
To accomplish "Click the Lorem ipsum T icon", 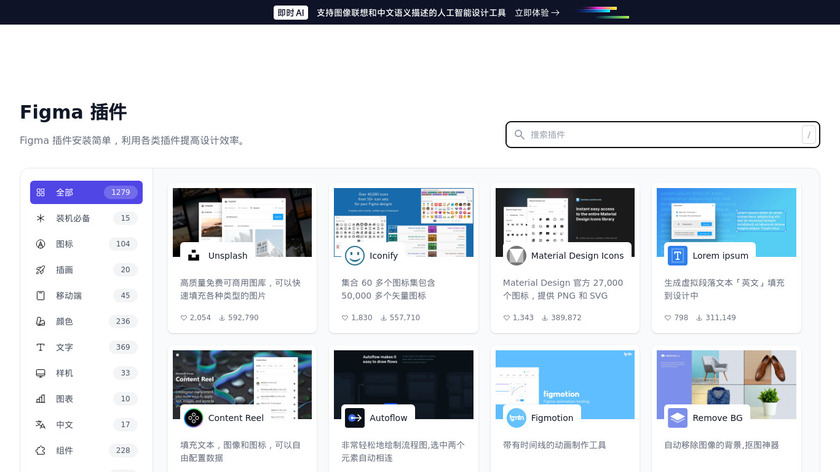I will (x=678, y=256).
